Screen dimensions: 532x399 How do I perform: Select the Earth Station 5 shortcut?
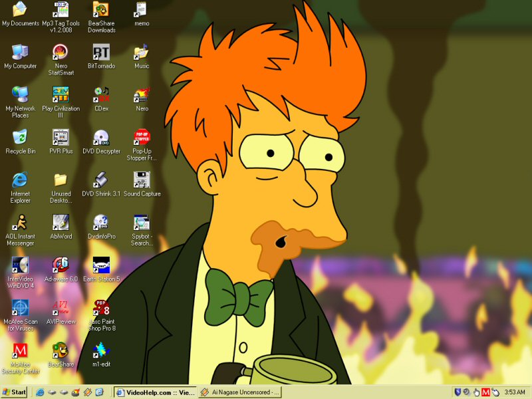tap(102, 270)
